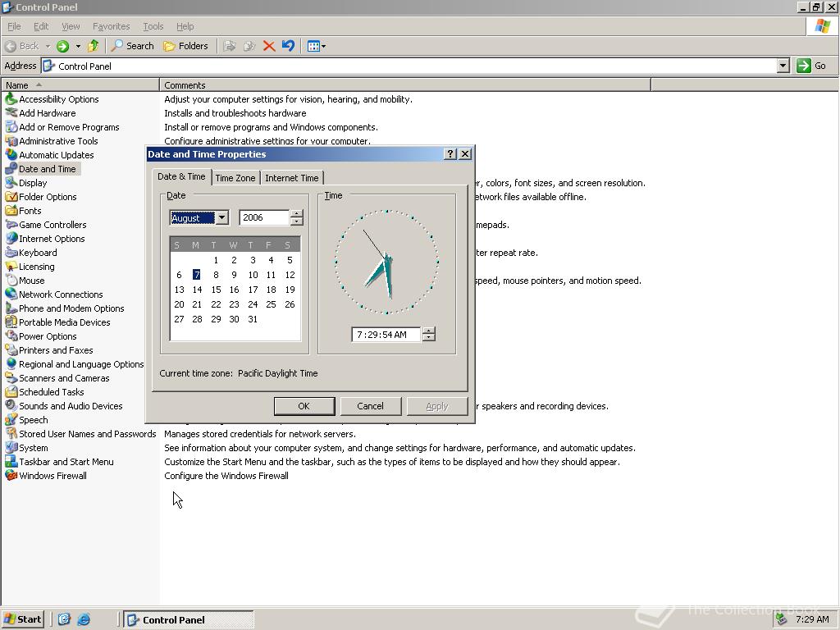Click Cancel in Date and Time Properties

point(370,406)
